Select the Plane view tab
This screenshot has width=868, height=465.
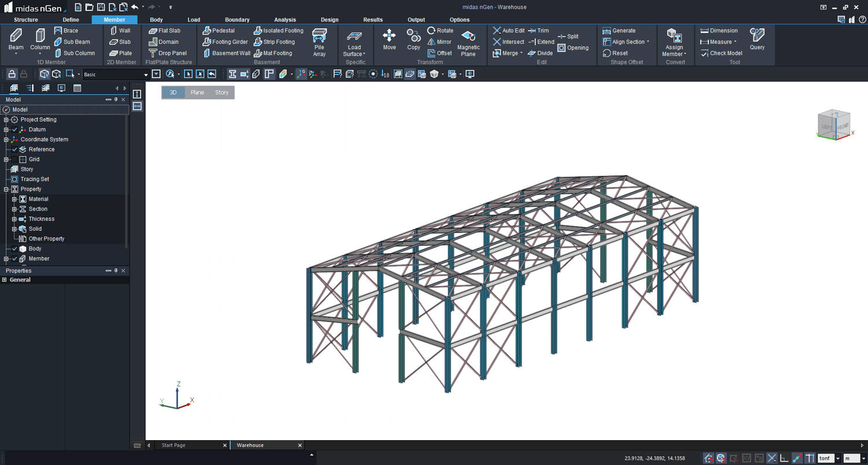pos(197,92)
